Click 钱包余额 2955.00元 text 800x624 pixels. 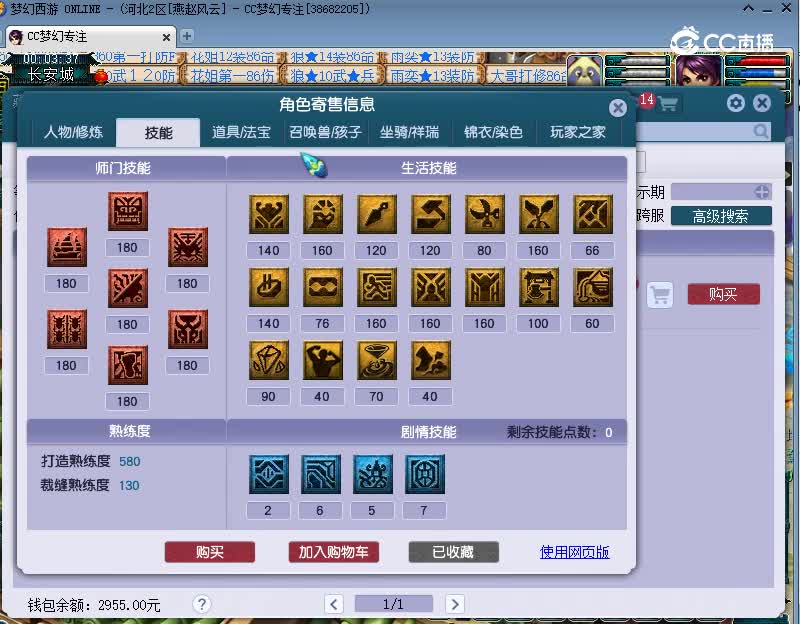click(94, 605)
